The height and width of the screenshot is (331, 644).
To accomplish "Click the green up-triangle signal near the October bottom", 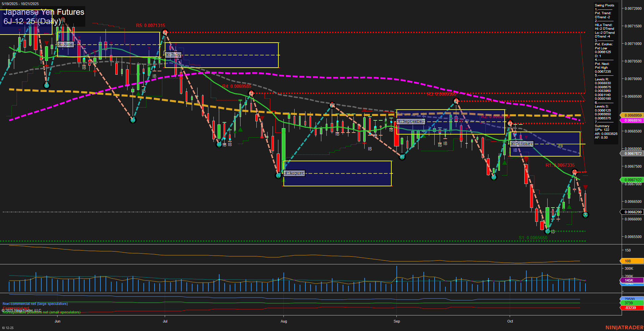I will (569, 206).
